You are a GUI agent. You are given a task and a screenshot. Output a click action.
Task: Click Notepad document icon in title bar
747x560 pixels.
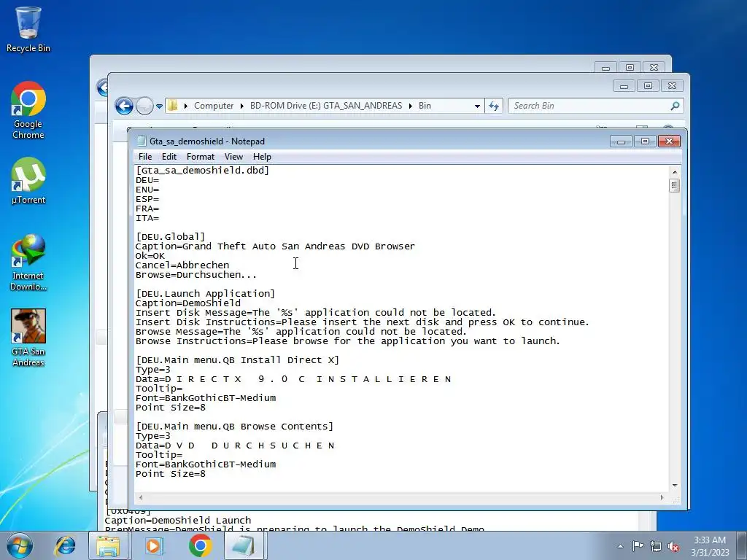(x=141, y=141)
